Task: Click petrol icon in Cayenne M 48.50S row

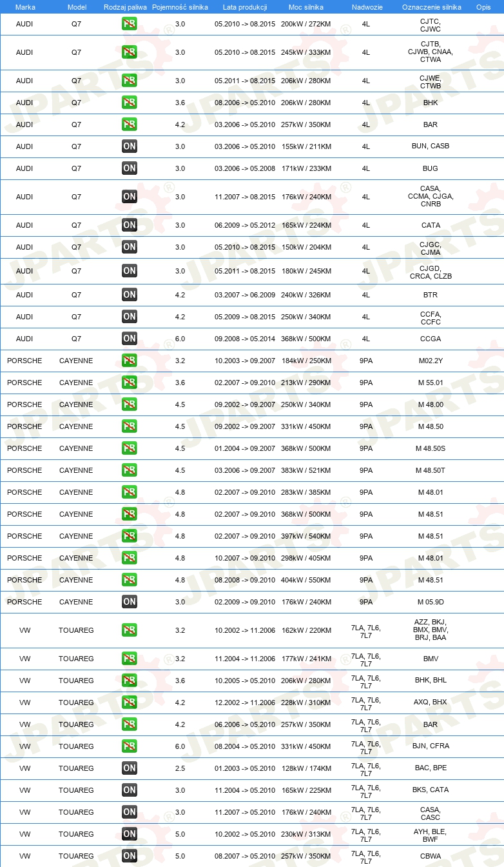Action: pos(130,448)
